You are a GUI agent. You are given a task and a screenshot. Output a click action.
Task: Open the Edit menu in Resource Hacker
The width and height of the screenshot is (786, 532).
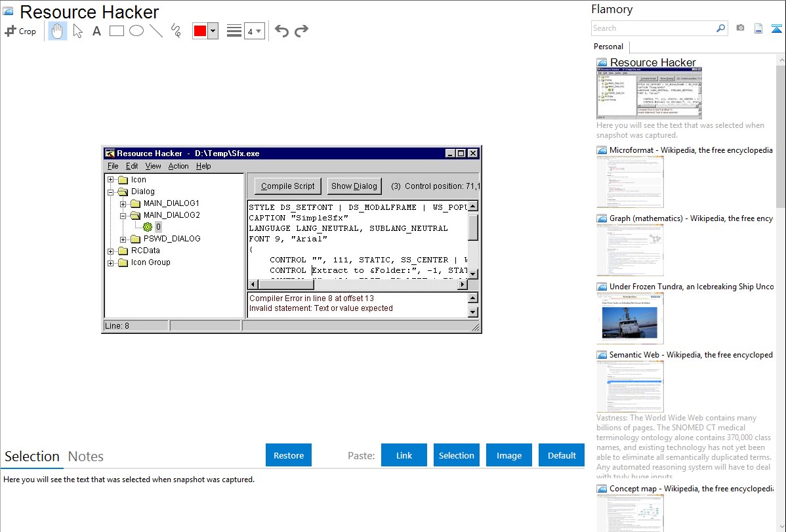click(x=132, y=166)
